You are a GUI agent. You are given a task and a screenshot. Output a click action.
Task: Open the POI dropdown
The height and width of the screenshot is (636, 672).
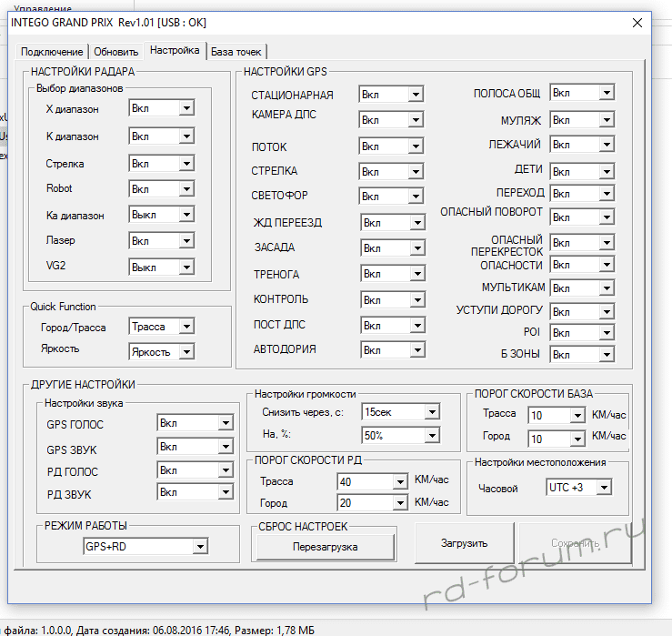pos(582,332)
